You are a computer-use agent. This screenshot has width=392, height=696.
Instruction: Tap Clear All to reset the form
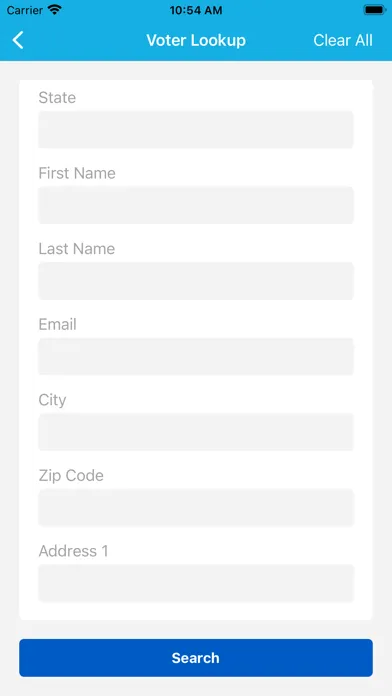click(343, 40)
